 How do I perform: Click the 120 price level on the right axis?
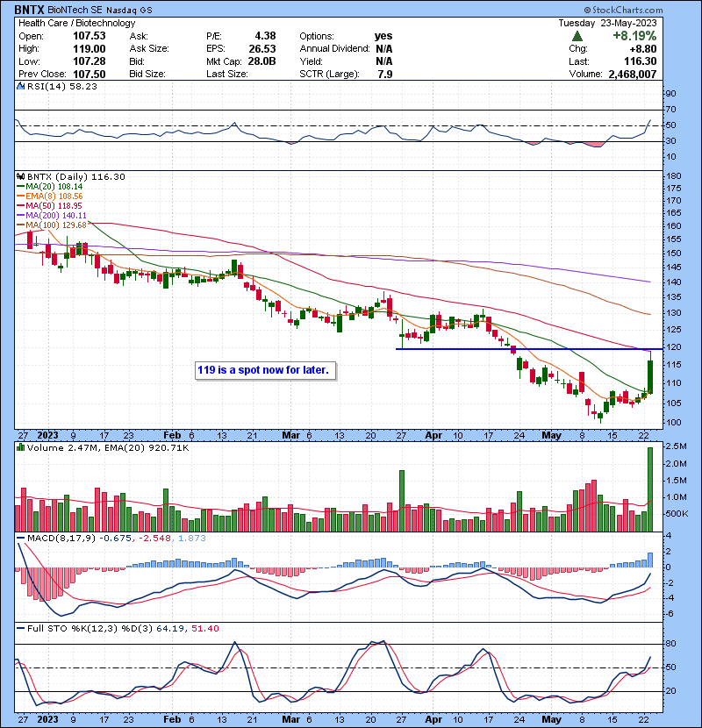click(x=673, y=347)
